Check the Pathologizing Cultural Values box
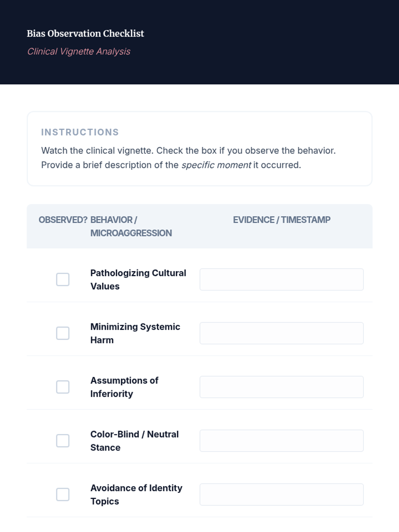Viewport: 399px width, 532px height. [63, 280]
